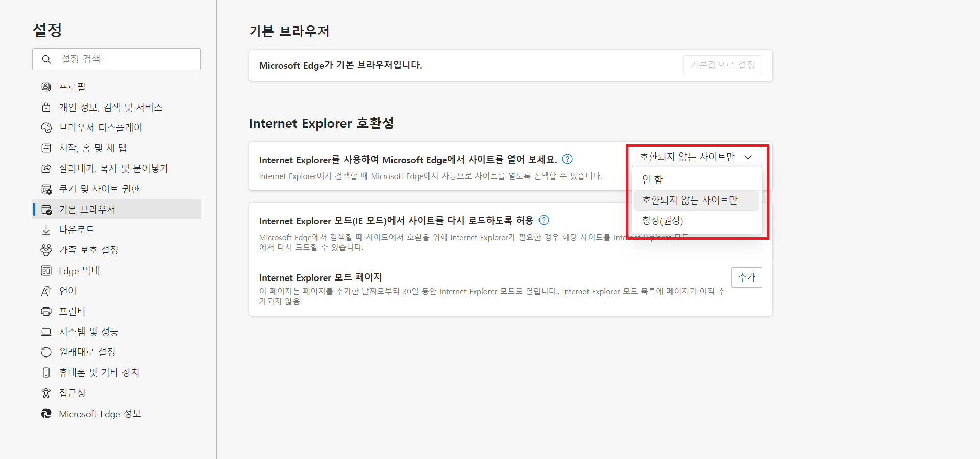Click the laptop icon beside 시스템 및 성능
Screen dimensions: 980x459
click(46, 331)
